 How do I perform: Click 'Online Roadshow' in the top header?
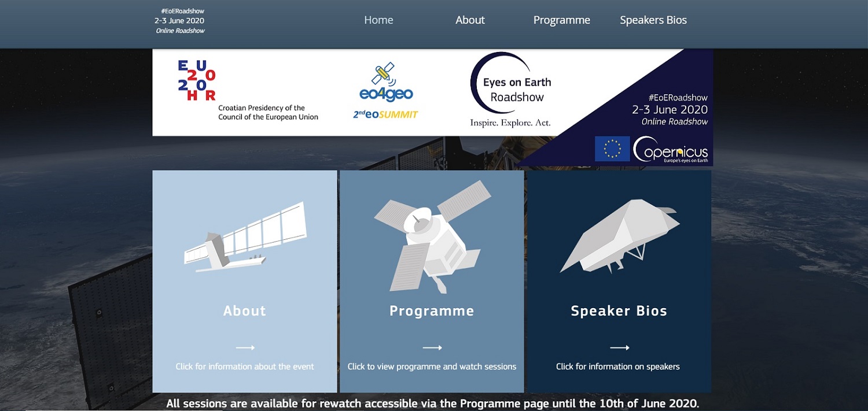pos(181,31)
